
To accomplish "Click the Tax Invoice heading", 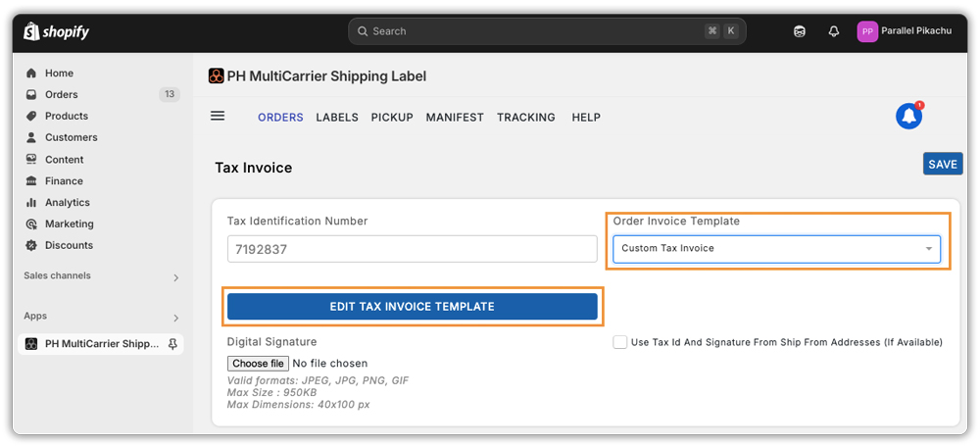I will click(253, 168).
